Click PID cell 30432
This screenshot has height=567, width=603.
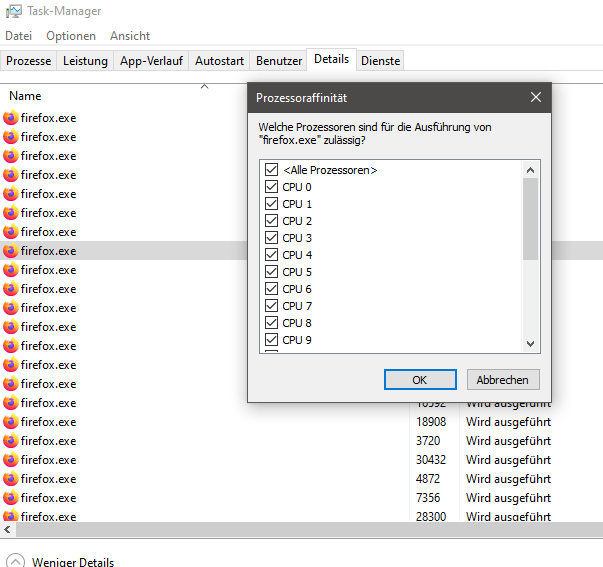(431, 460)
